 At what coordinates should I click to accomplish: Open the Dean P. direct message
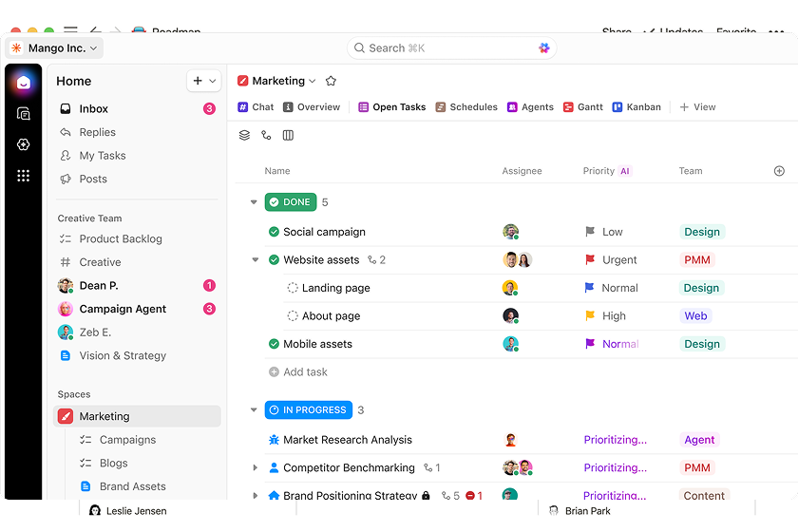pos(138,286)
